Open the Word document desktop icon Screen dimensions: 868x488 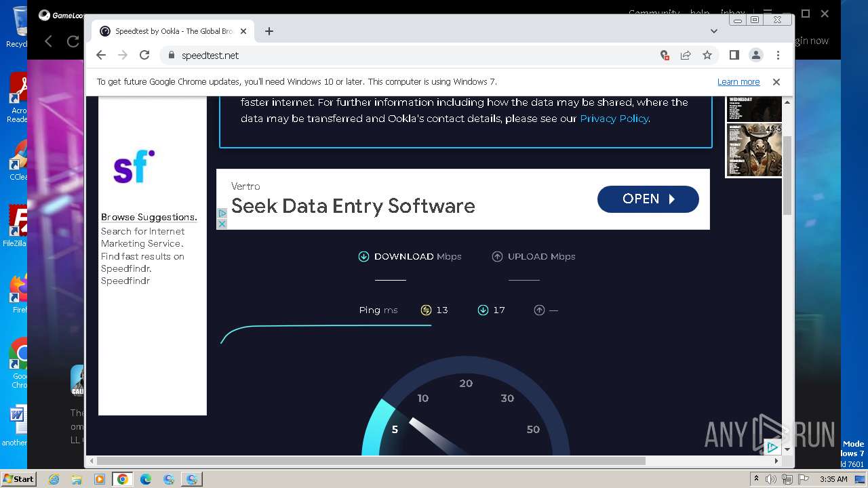[16, 426]
